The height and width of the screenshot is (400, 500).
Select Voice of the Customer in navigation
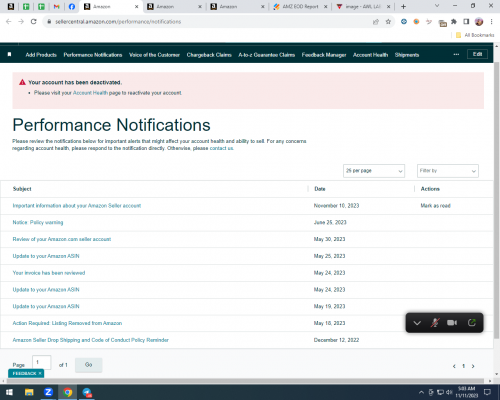[154, 55]
